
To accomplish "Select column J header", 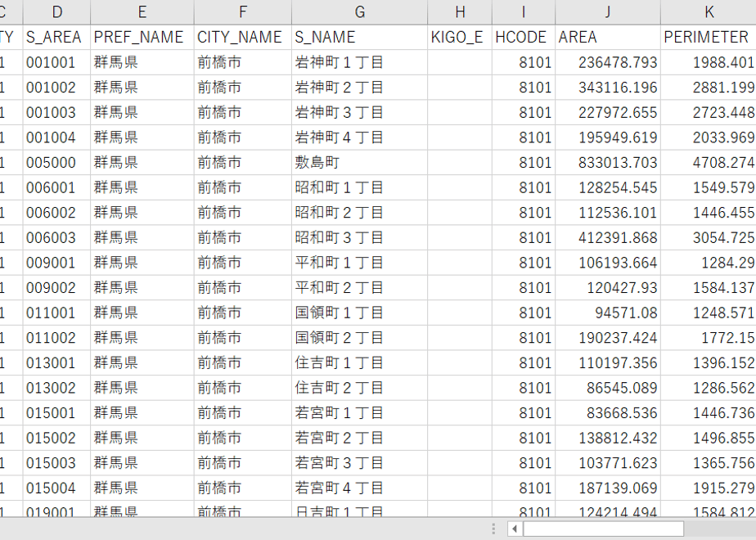I will pyautogui.click(x=608, y=12).
